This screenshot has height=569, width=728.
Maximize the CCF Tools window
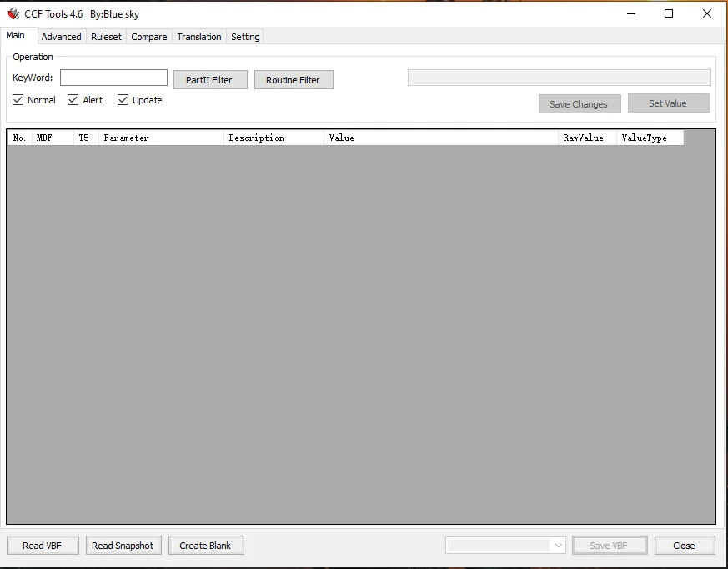click(669, 13)
